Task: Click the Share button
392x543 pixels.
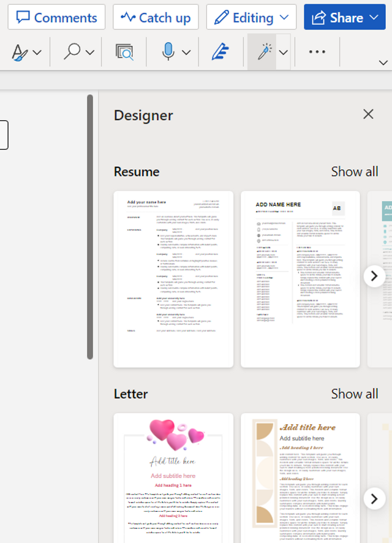Action: coord(345,17)
